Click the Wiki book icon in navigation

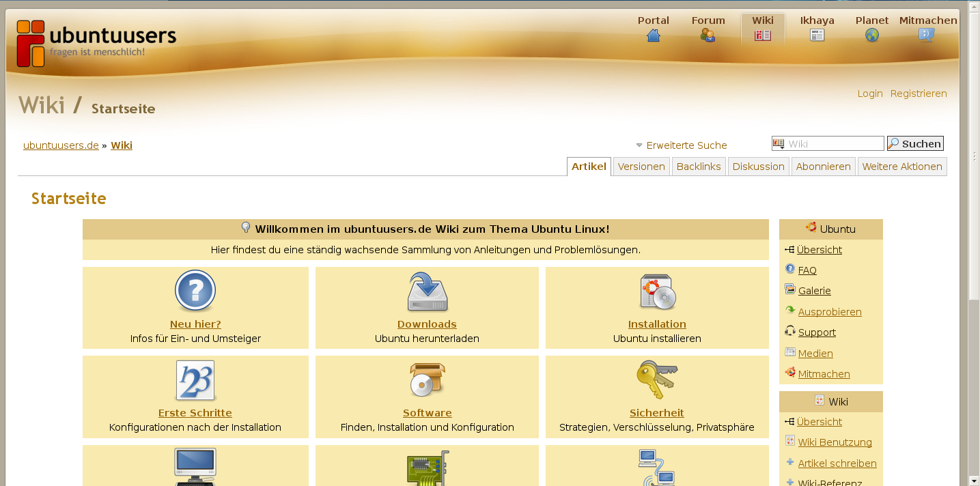763,35
